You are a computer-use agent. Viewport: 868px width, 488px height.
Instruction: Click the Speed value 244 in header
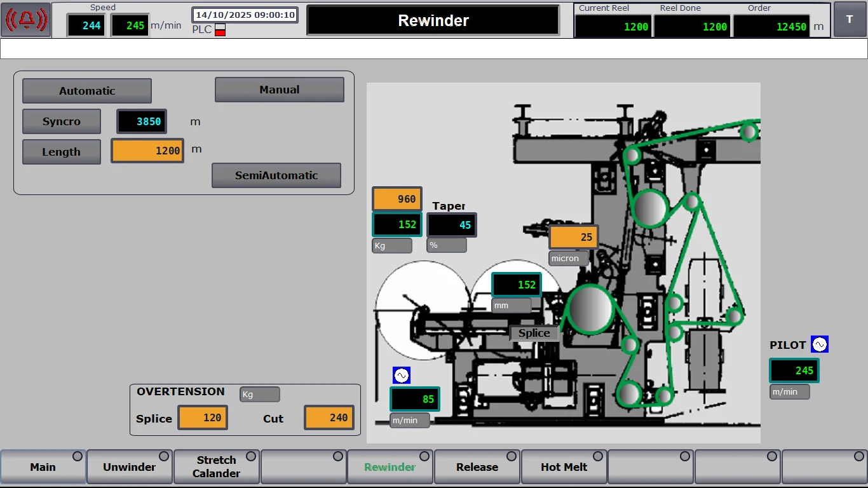pyautogui.click(x=86, y=25)
